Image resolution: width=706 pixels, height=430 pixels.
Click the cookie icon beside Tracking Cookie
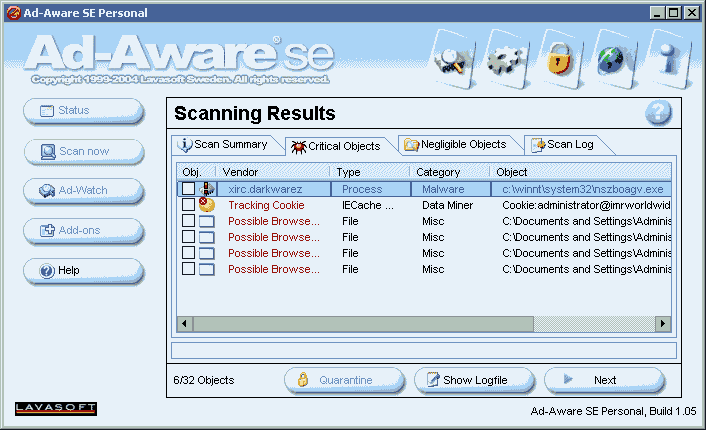[207, 204]
